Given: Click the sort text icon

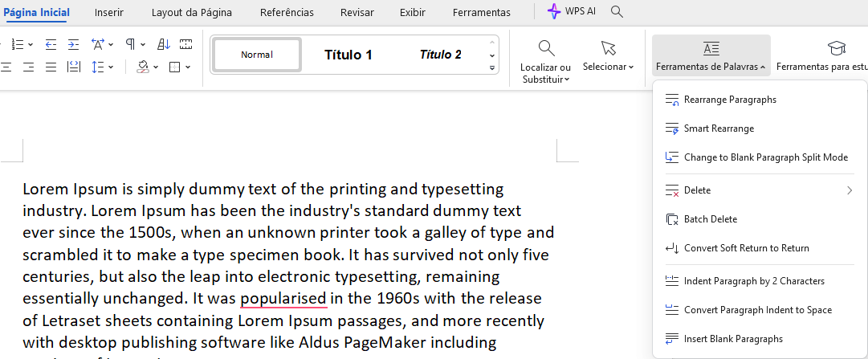Looking at the screenshot, I should pyautogui.click(x=164, y=43).
